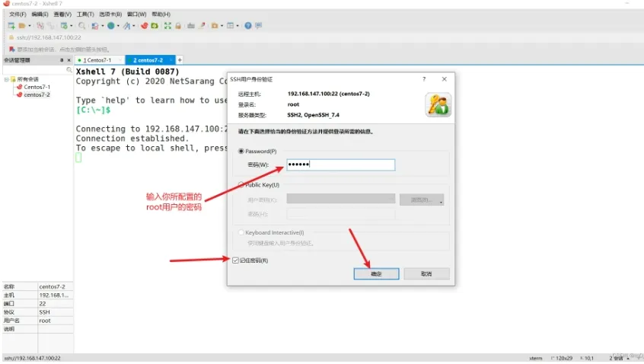Click the chat bubble feedback icon
This screenshot has width=644, height=364.
pos(258,25)
